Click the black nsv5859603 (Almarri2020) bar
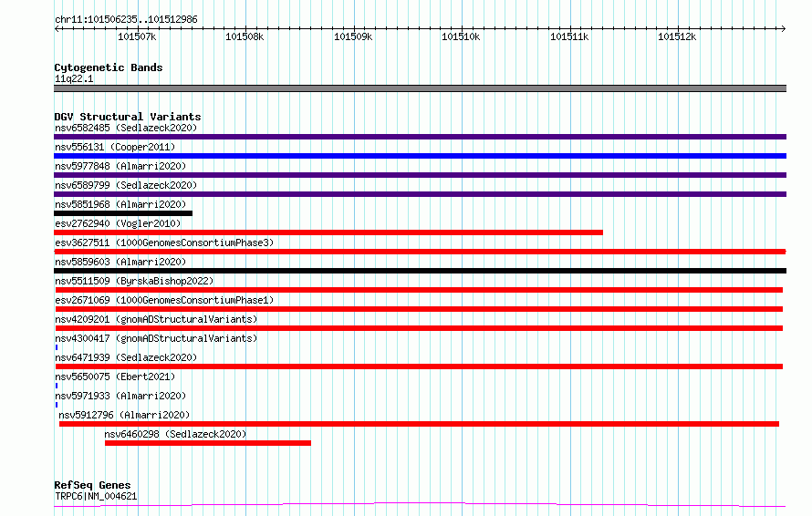The image size is (812, 516). tap(420, 271)
